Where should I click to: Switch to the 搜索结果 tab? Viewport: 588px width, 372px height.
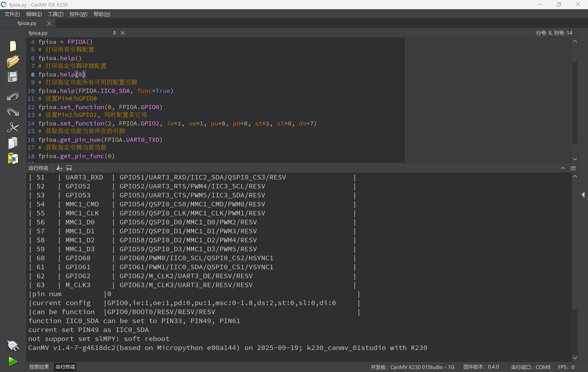39,367
